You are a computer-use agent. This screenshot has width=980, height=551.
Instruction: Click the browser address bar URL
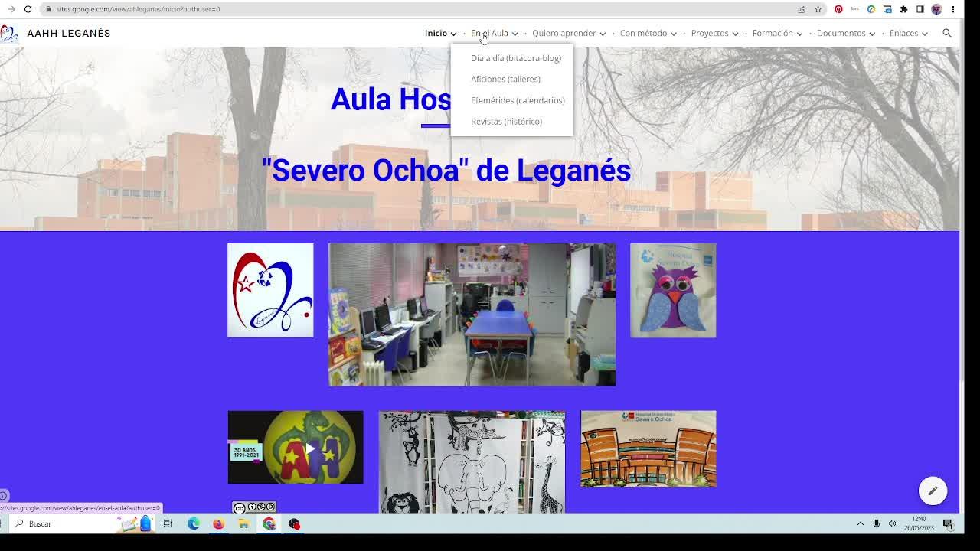point(138,9)
